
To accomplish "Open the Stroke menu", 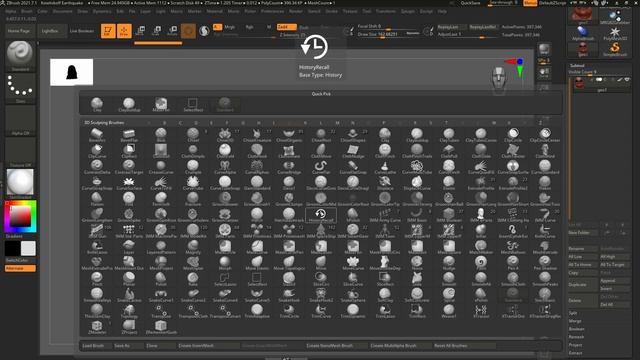I will tap(331, 11).
